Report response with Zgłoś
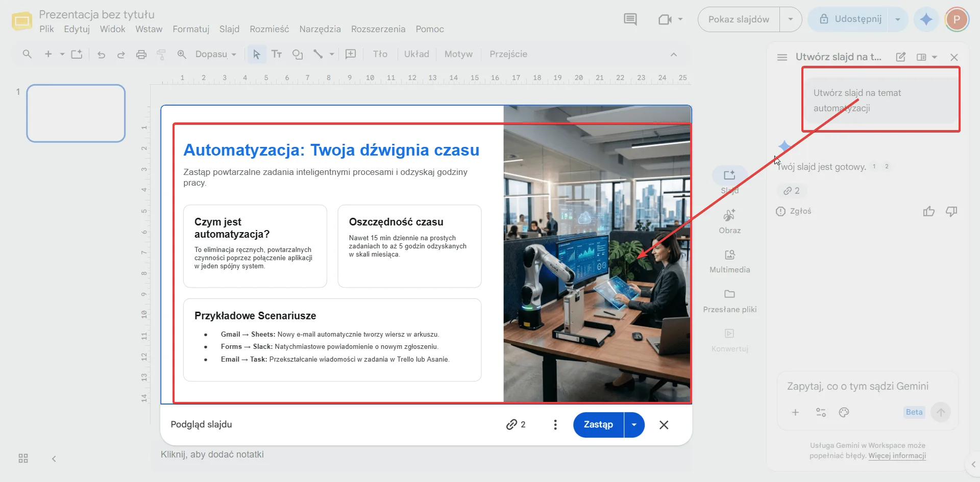The width and height of the screenshot is (980, 482). (x=793, y=211)
